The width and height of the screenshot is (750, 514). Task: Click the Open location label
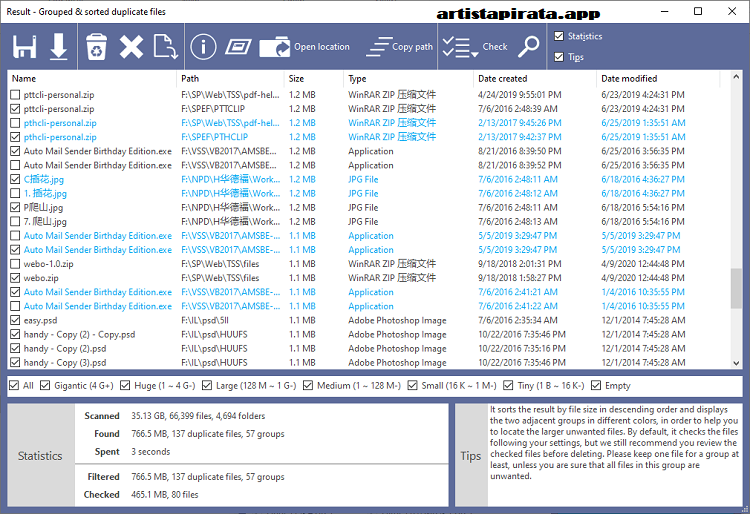(322, 47)
